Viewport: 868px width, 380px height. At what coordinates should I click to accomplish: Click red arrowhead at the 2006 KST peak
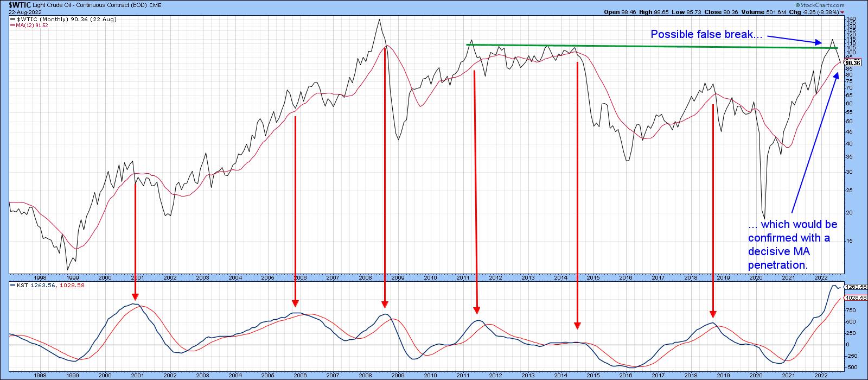(x=295, y=303)
